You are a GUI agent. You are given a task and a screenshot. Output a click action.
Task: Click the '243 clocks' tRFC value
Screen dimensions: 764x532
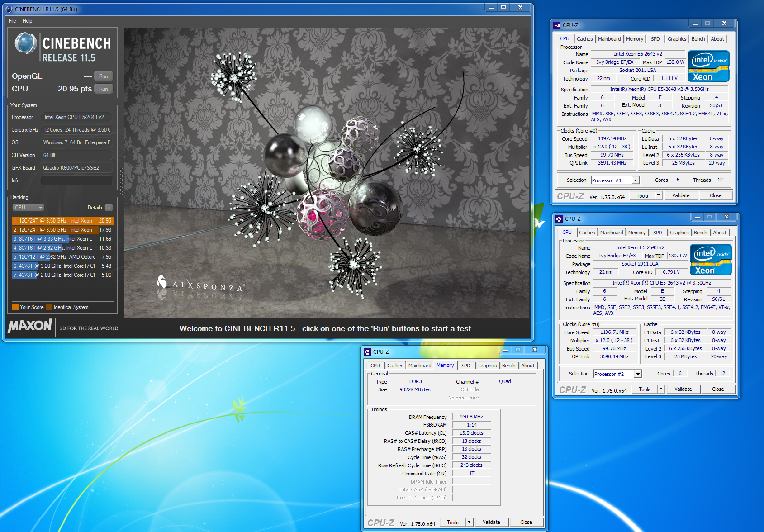point(471,465)
